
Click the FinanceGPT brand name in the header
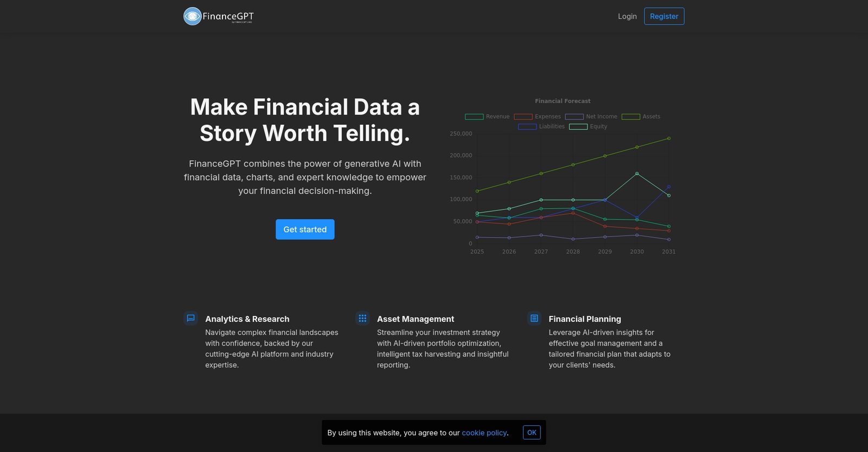tap(227, 16)
